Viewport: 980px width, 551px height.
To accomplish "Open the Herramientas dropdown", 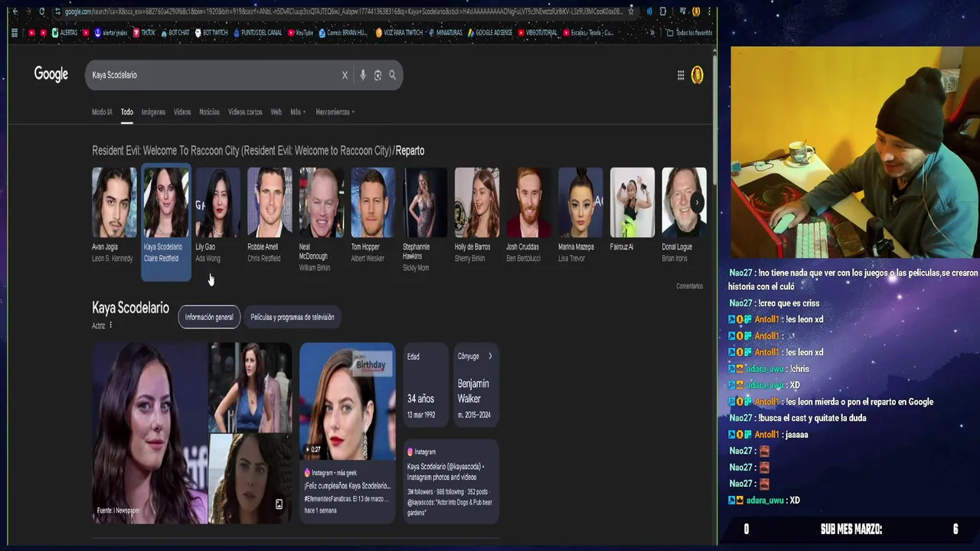I will tap(335, 112).
